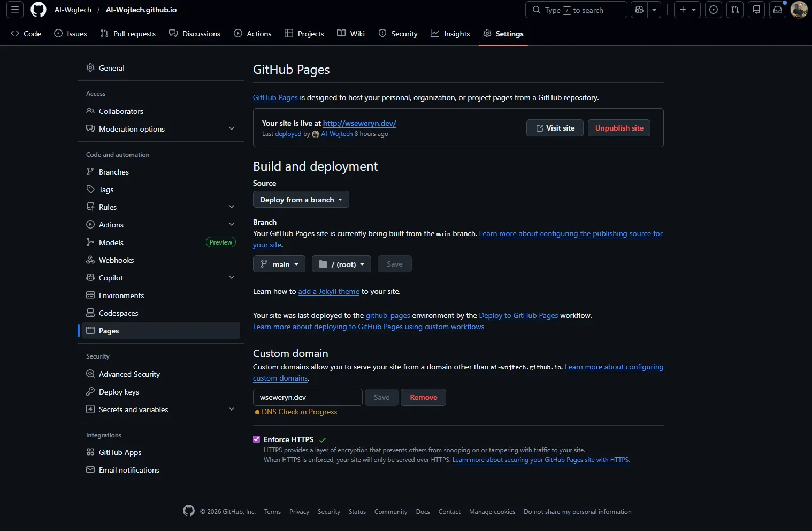Click the Codespaces sidebar icon

click(91, 313)
